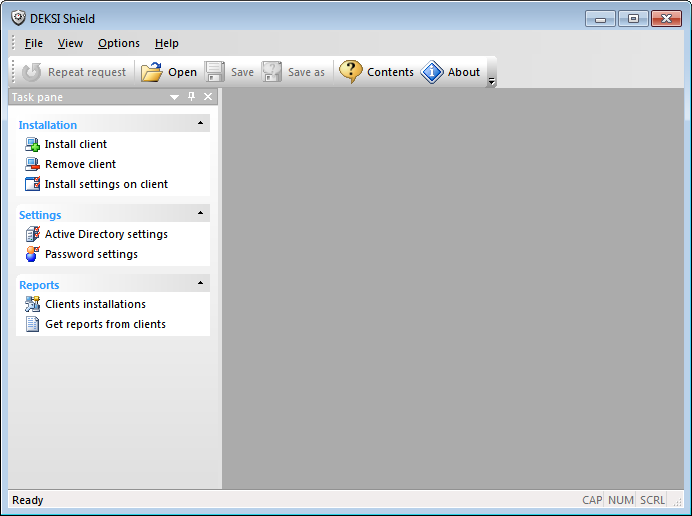
Task: Open the View menu
Action: coord(70,43)
